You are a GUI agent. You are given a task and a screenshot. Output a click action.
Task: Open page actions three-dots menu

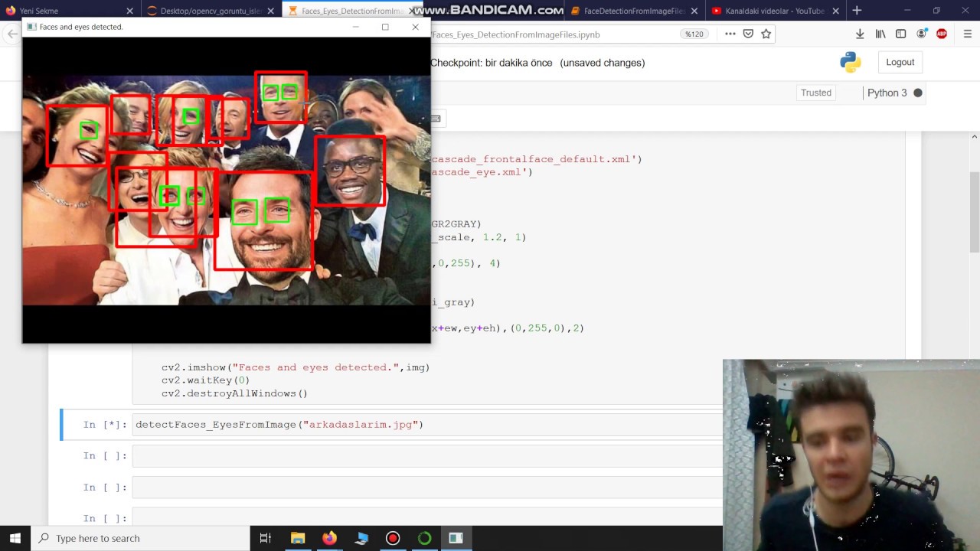click(730, 34)
